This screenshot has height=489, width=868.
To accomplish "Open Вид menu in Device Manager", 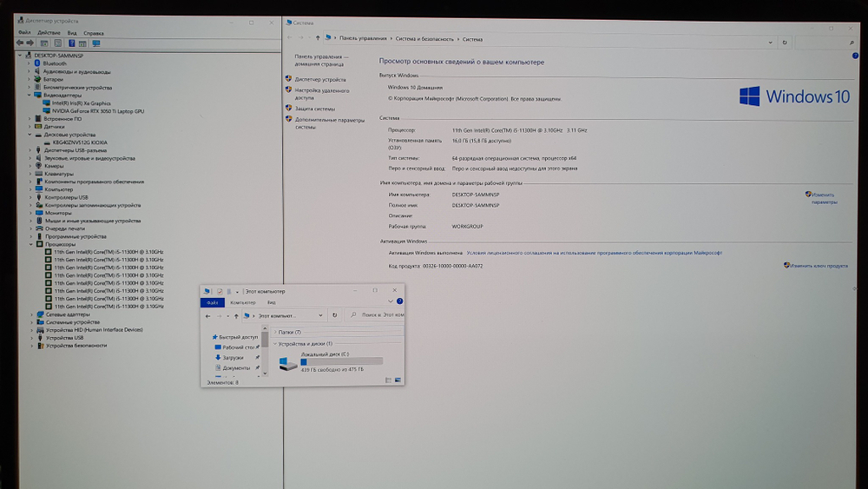I will (x=72, y=33).
